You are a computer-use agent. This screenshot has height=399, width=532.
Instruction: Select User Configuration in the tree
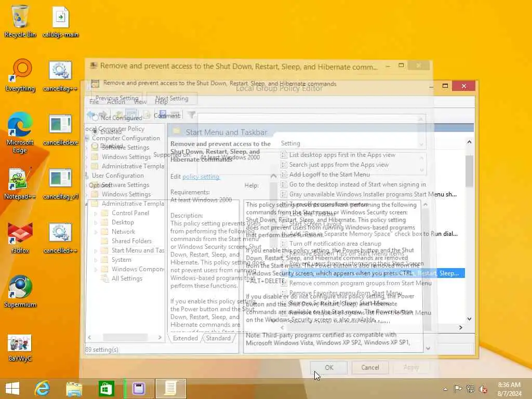118,176
